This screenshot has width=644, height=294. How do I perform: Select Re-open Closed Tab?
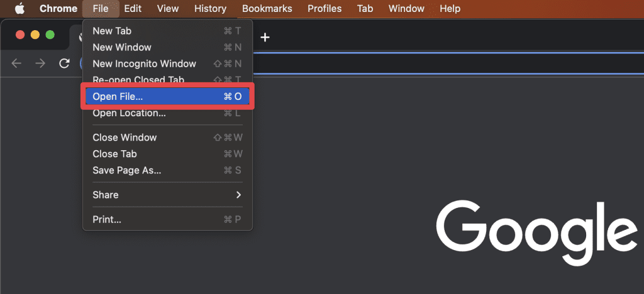(167, 79)
